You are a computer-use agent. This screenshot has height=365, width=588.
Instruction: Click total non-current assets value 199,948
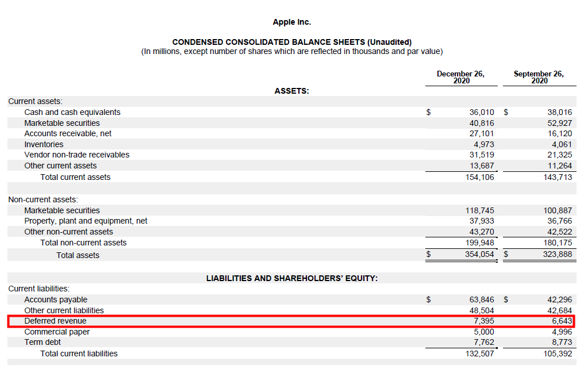[479, 243]
